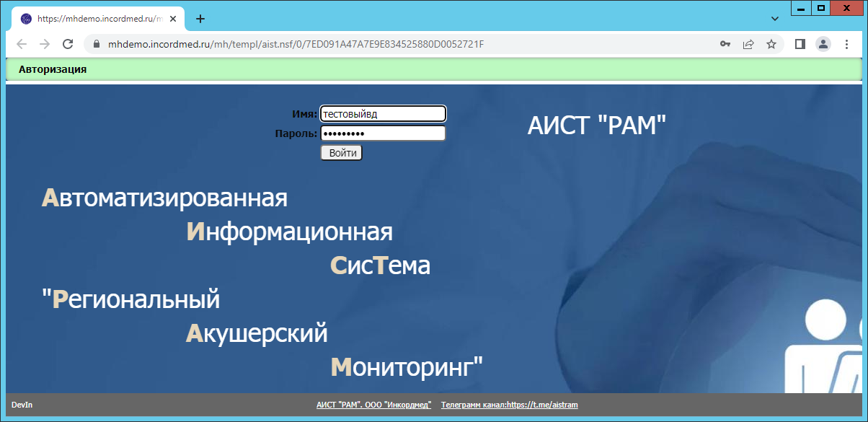This screenshot has height=422, width=868.
Task: Click the Информационная heading word
Action: pos(290,232)
